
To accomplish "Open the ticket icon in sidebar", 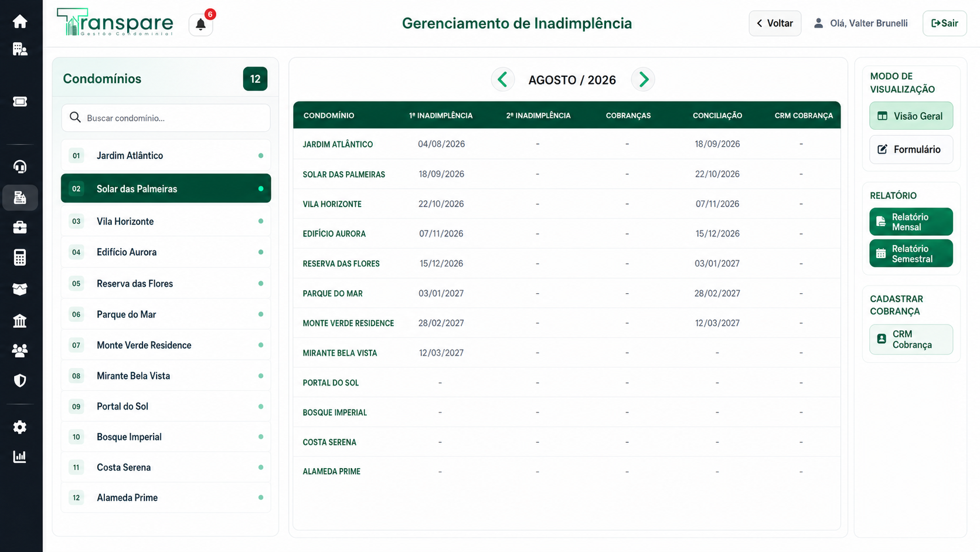I will pyautogui.click(x=20, y=101).
